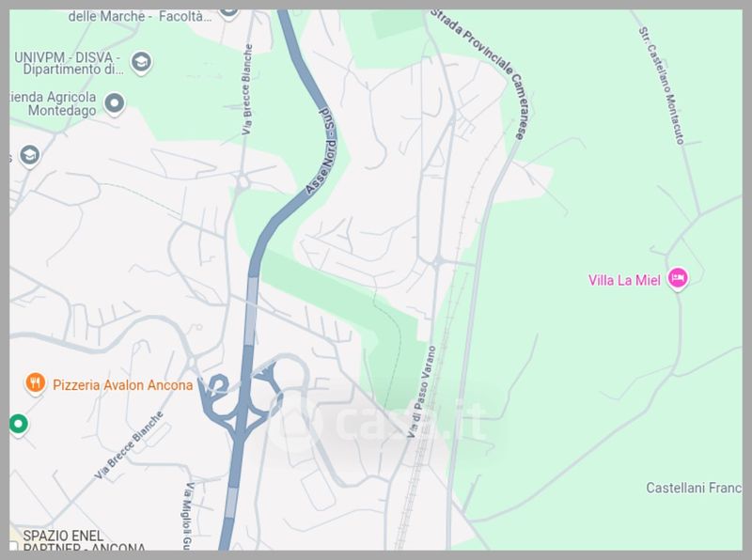Select the Azienda Agricola Montedago location pin
Viewport: 752px width, 560px height.
coord(114,103)
